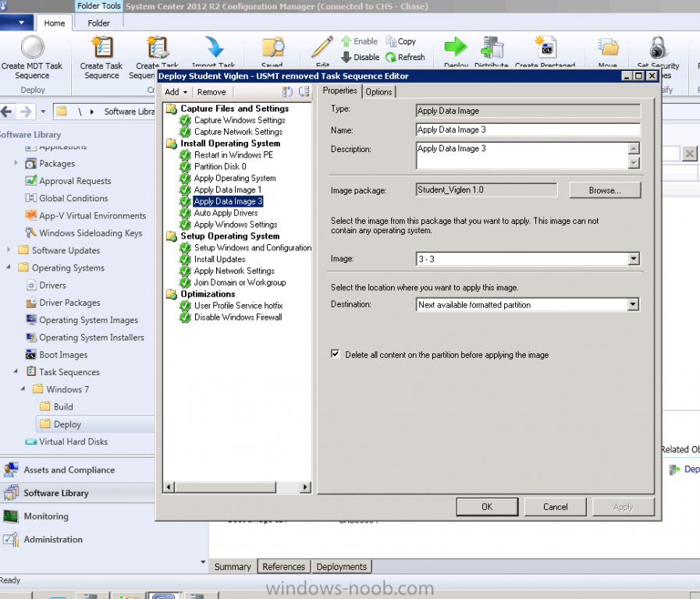Select Boot Images in Software Library
This screenshot has width=700, height=599.
(63, 355)
